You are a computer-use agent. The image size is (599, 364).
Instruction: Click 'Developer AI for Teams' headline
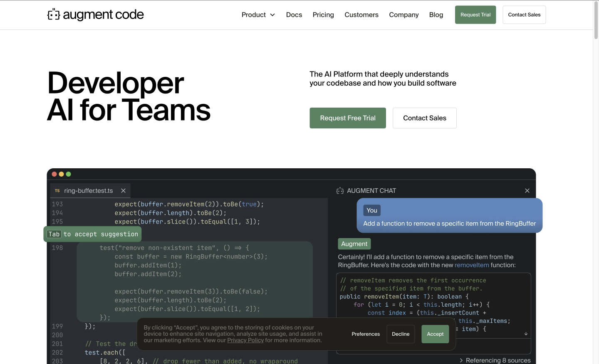click(x=129, y=96)
